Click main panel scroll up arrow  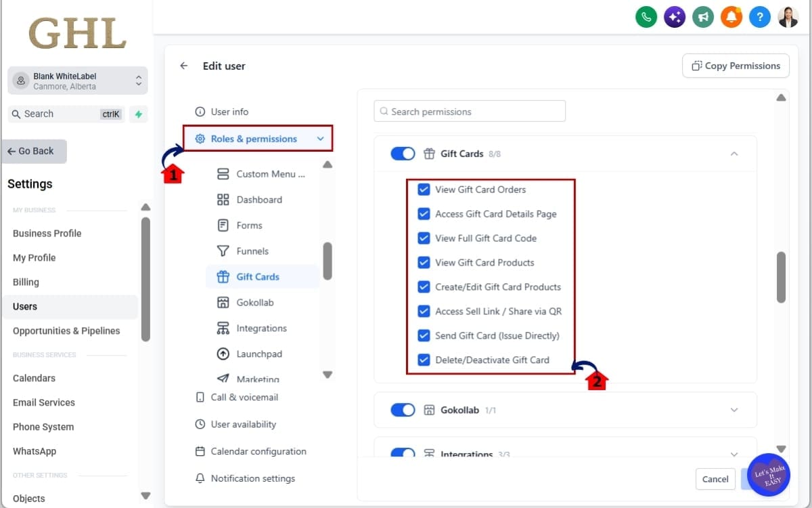pos(782,98)
